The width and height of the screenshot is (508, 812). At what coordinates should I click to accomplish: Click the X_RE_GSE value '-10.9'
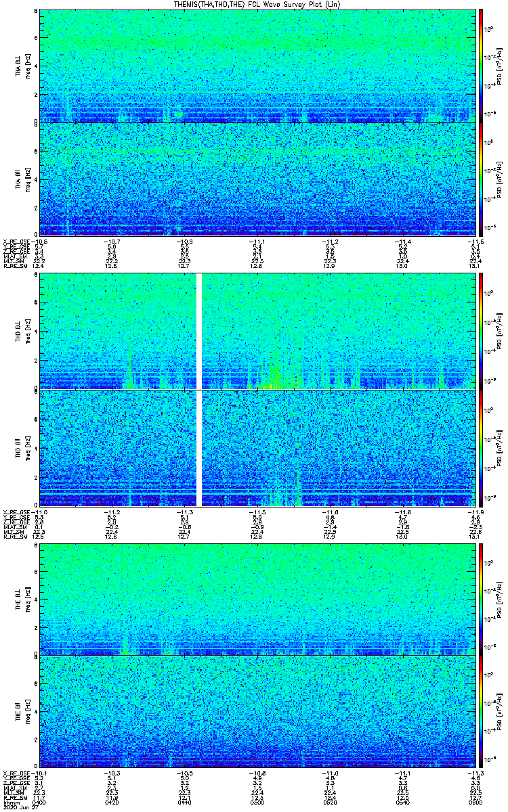[184, 242]
